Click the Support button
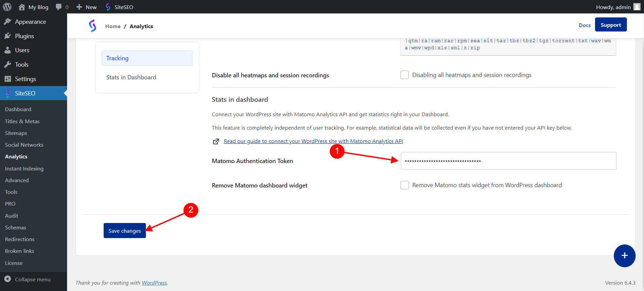Image resolution: width=644 pixels, height=291 pixels. 611,25
